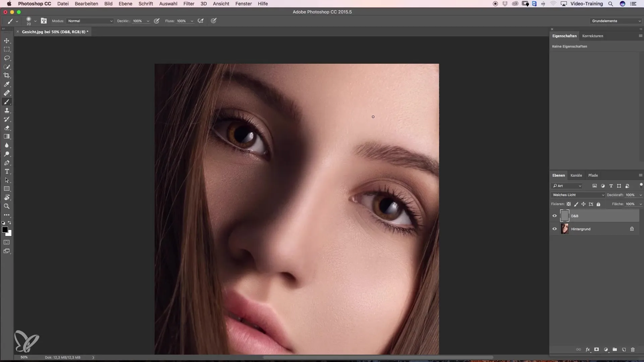Click the black foreground color swatch
644x362 pixels.
pyautogui.click(x=4, y=229)
